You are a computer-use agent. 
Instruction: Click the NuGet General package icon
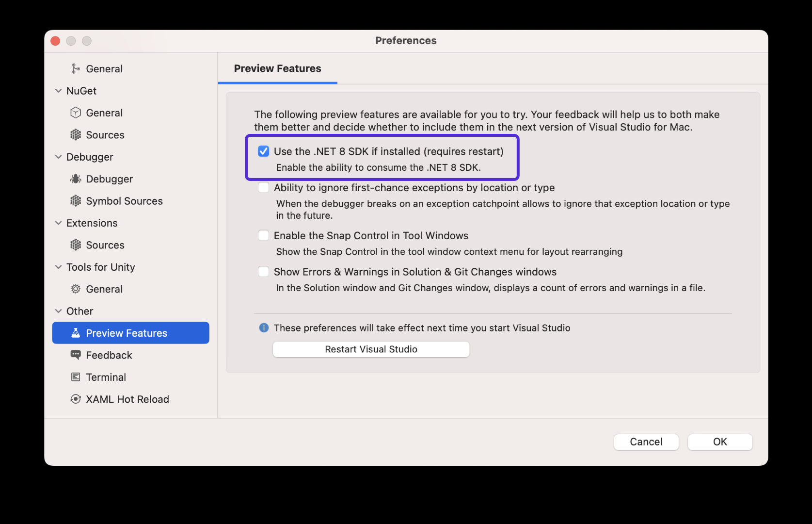(76, 113)
